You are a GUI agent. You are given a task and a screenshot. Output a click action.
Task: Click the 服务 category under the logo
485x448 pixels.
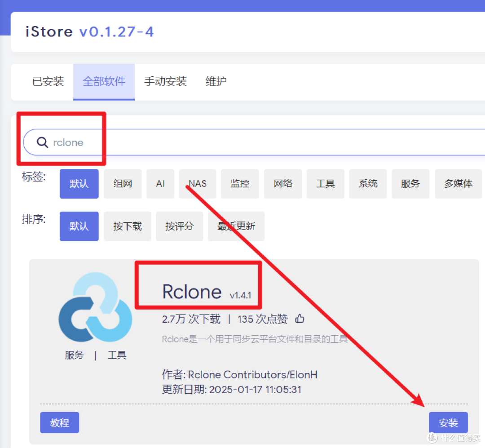[74, 355]
